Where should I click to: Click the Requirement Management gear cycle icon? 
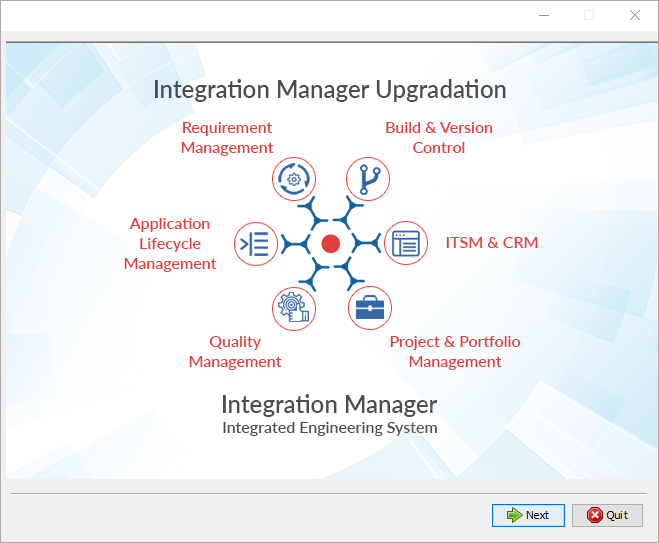[x=294, y=179]
